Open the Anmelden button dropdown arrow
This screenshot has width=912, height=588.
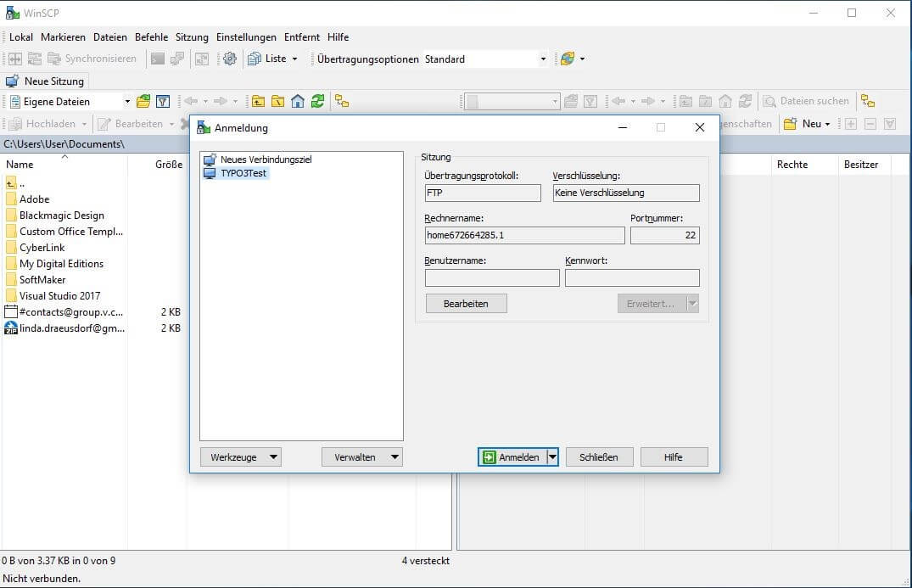point(552,457)
